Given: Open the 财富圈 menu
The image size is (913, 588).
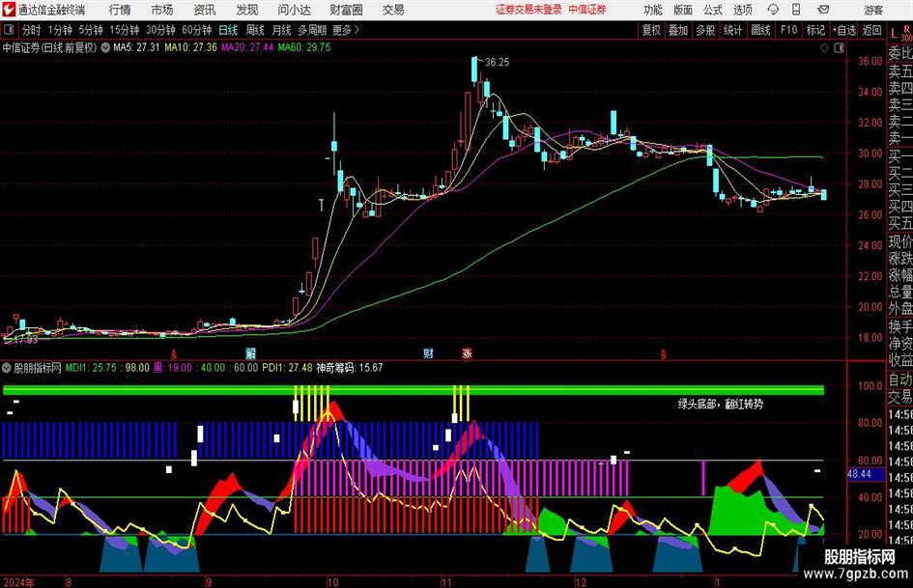Looking at the screenshot, I should pos(346,10).
